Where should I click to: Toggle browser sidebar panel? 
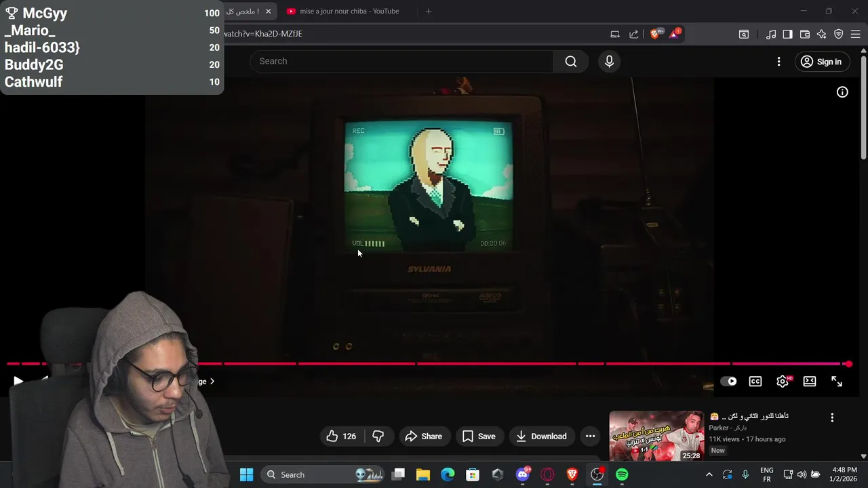click(x=788, y=34)
